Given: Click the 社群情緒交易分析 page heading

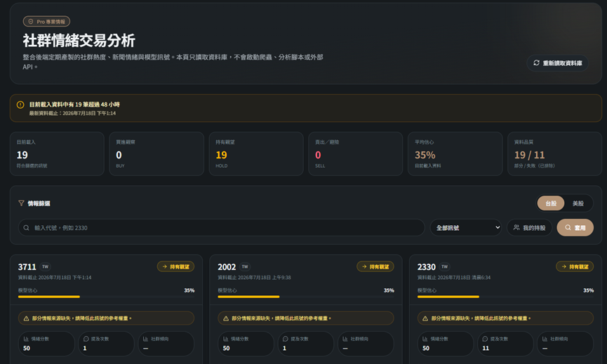Looking at the screenshot, I should tap(79, 41).
